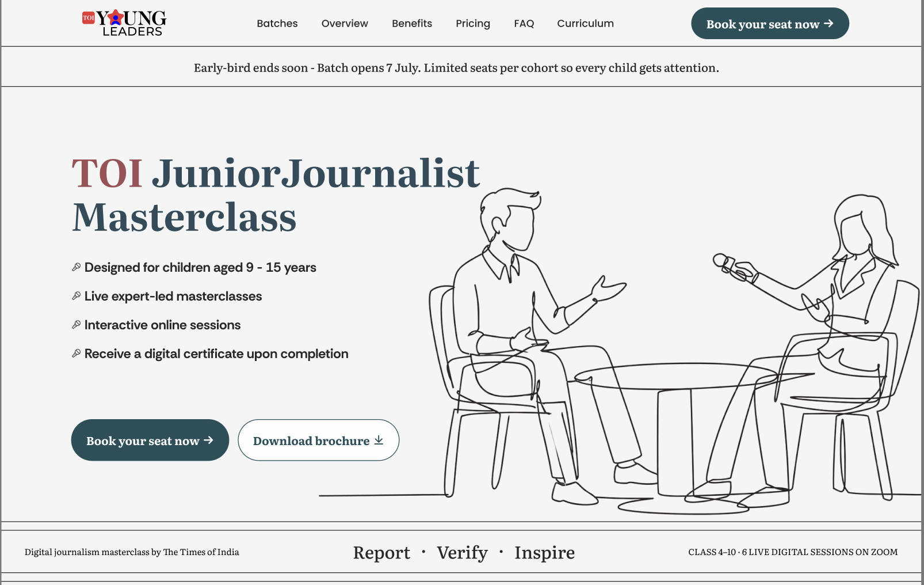Click the TOI JuniorJournalist Masterclass heading
This screenshot has width=924, height=585.
tap(276, 195)
